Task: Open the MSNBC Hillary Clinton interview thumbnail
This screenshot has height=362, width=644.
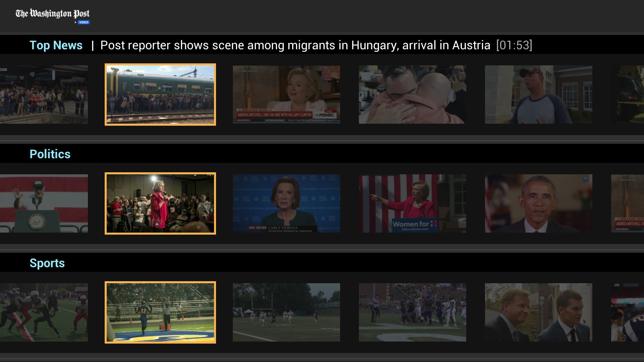Action: (x=286, y=95)
